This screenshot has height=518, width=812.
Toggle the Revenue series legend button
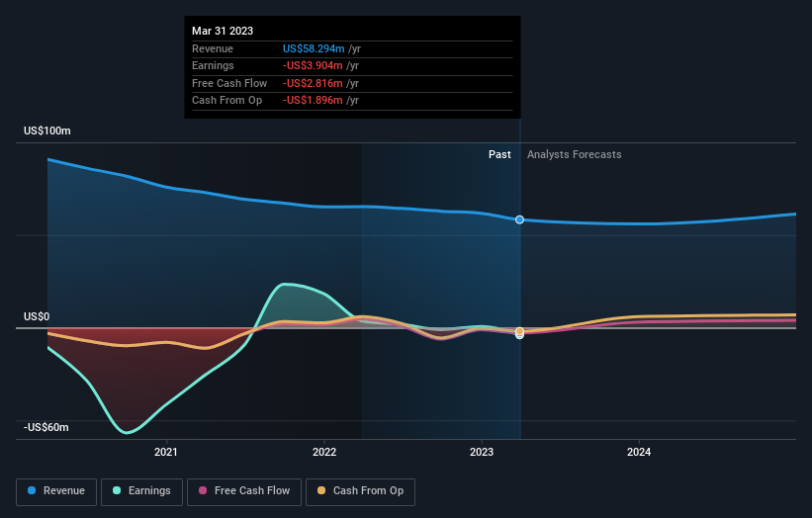click(56, 491)
